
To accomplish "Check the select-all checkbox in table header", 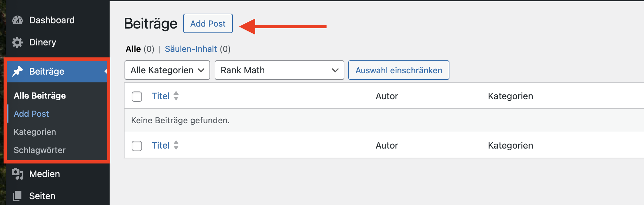I will coord(137,96).
